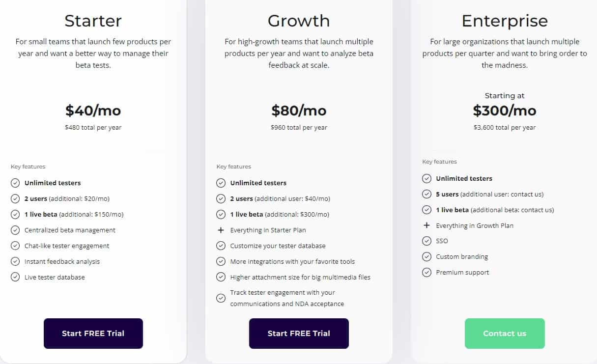Select the Starter plan heading
The image size is (597, 364).
93,21
